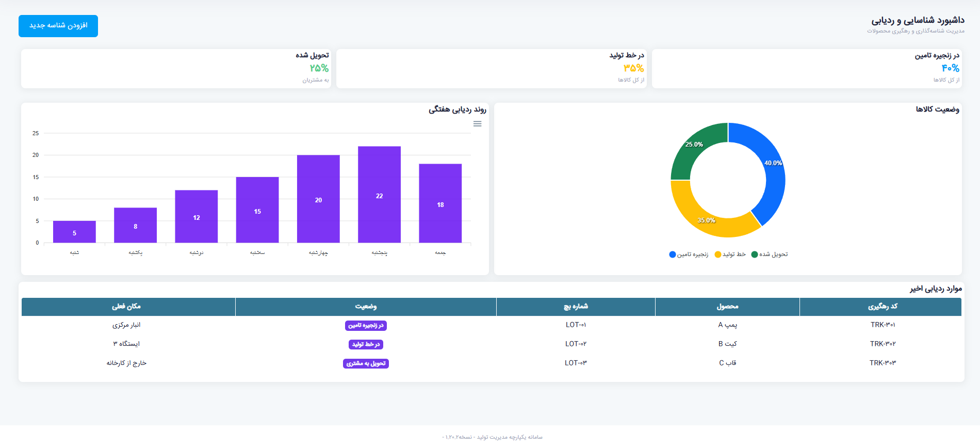Open the weekly tracking chart hamburger menu
Screen dimensions: 980x447
[477, 124]
